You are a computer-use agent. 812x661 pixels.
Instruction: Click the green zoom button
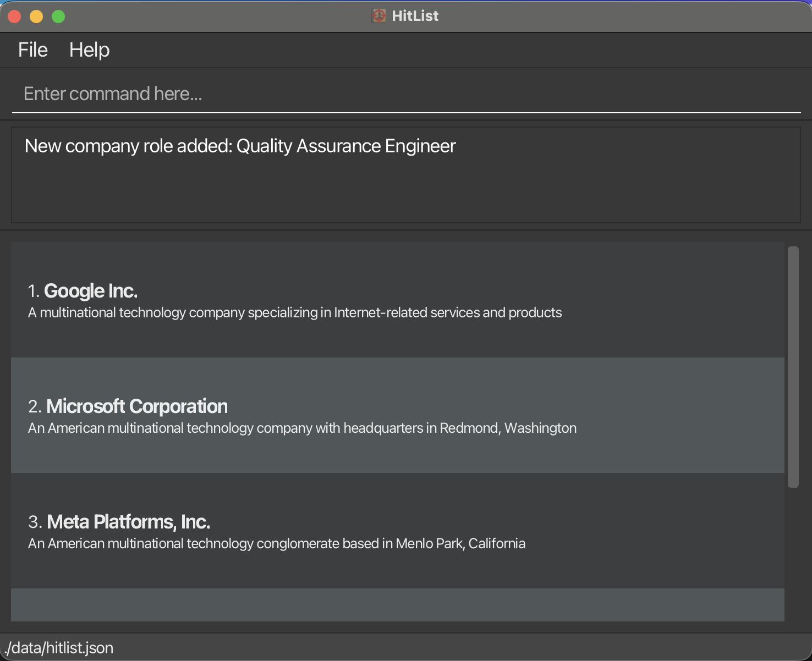pos(58,16)
